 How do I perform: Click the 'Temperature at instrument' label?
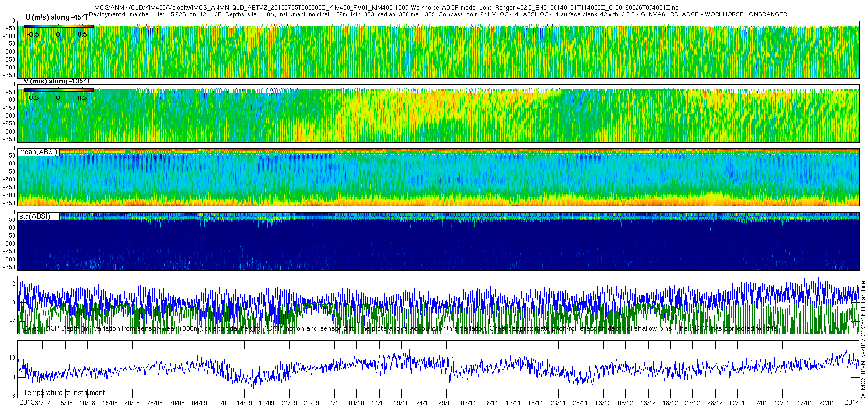[x=64, y=393]
